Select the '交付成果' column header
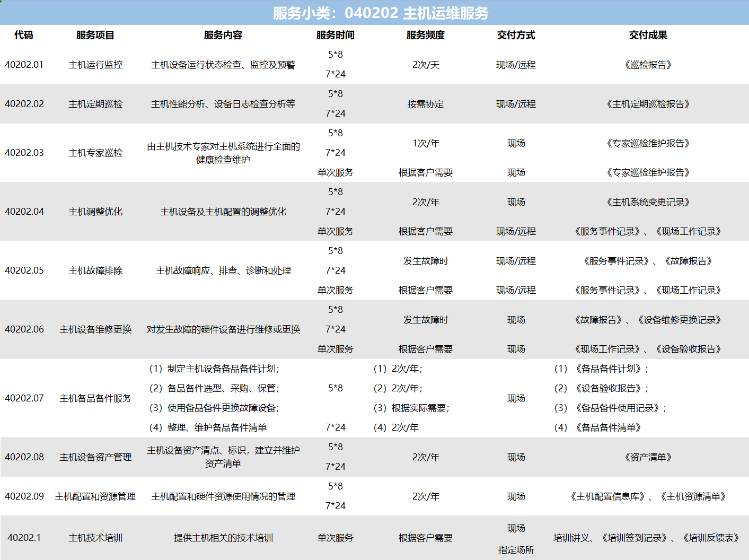The height and width of the screenshot is (560, 749). 648,35
